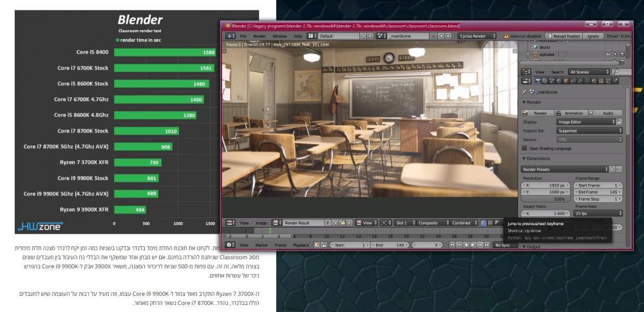Viewport: 644px width, 312px height.
Task: Select the Constraints properties tab icon
Action: 573,81
